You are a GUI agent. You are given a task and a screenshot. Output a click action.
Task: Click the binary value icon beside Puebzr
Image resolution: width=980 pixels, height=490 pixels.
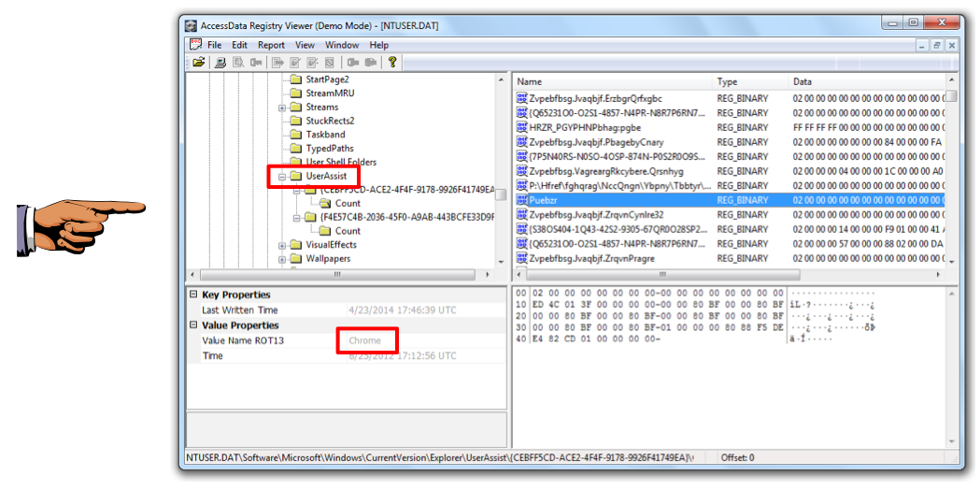[x=522, y=199]
